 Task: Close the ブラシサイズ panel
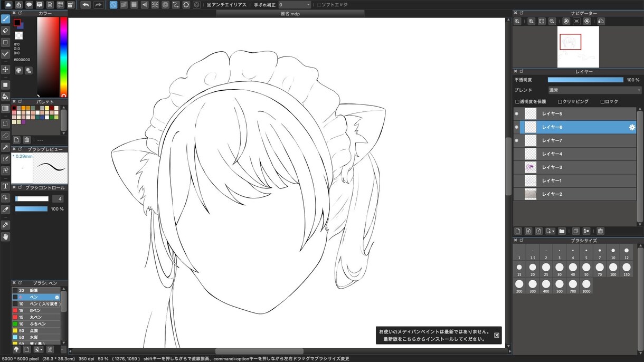515,240
